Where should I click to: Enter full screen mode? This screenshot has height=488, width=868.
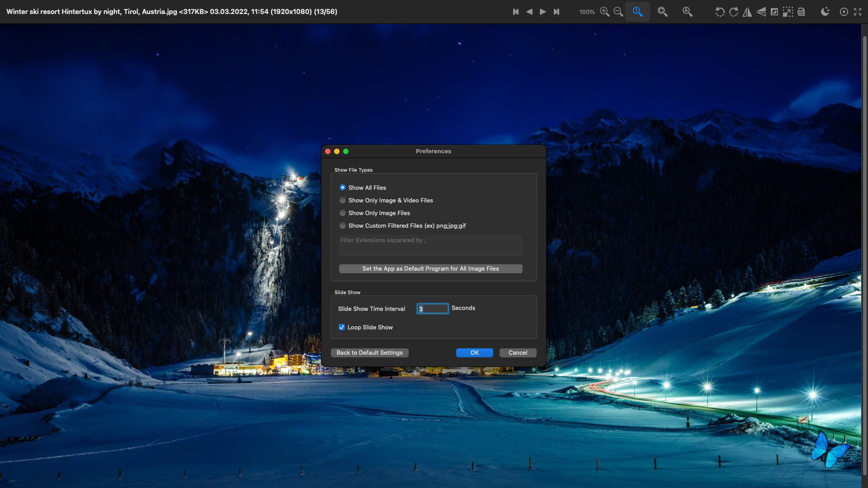858,12
